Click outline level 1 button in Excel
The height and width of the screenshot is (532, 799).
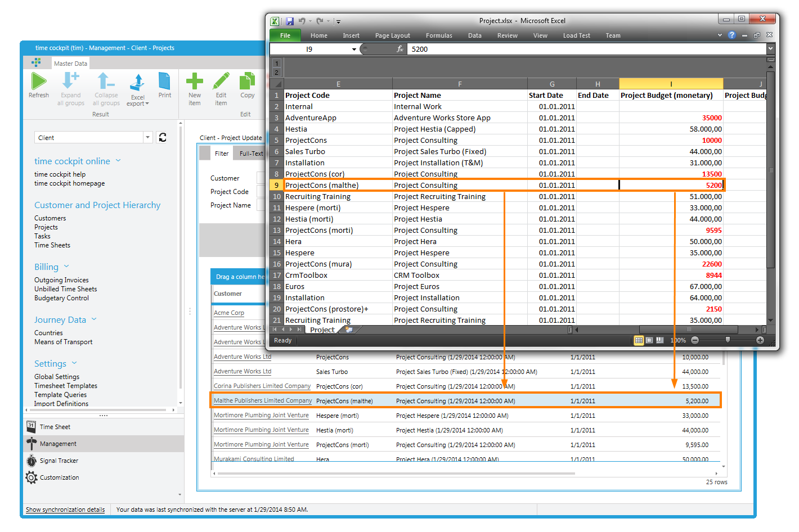pyautogui.click(x=276, y=64)
